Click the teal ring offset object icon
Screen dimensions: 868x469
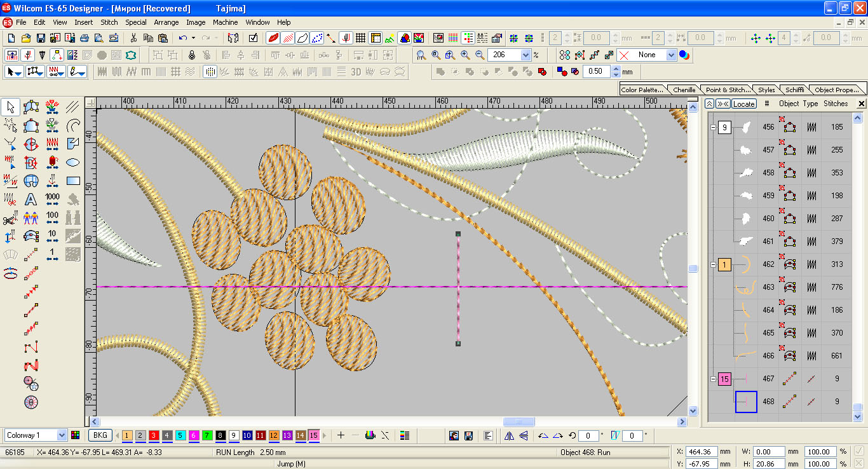pyautogui.click(x=132, y=55)
